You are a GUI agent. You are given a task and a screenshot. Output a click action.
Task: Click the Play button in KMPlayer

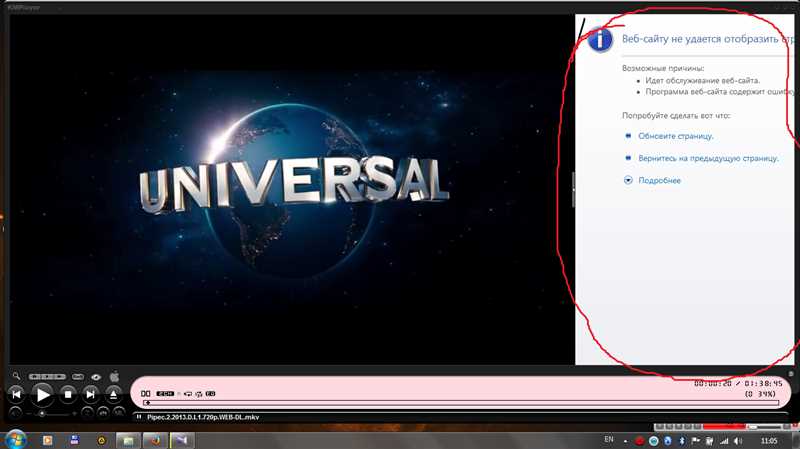42,394
